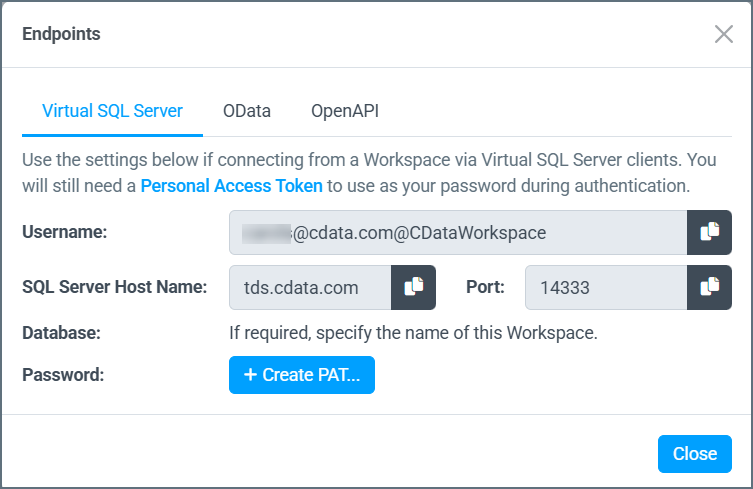Dismiss the Endpoints dialog with the X icon
753x489 pixels.
point(723,34)
